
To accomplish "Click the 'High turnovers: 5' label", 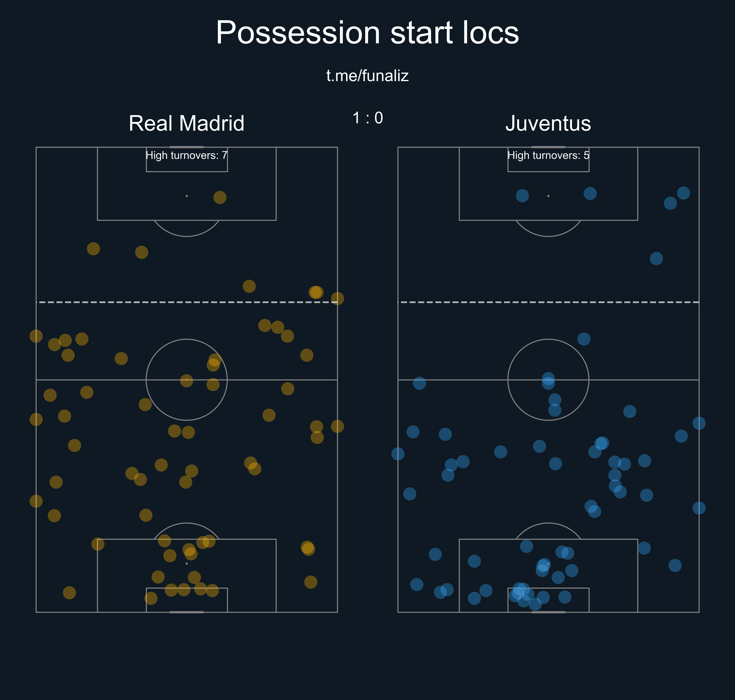I will click(548, 155).
